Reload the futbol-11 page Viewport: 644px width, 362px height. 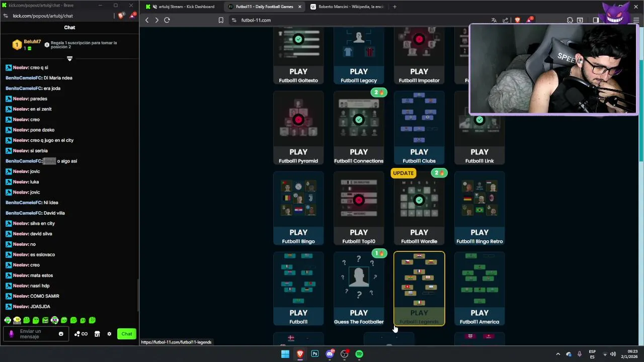point(167,20)
